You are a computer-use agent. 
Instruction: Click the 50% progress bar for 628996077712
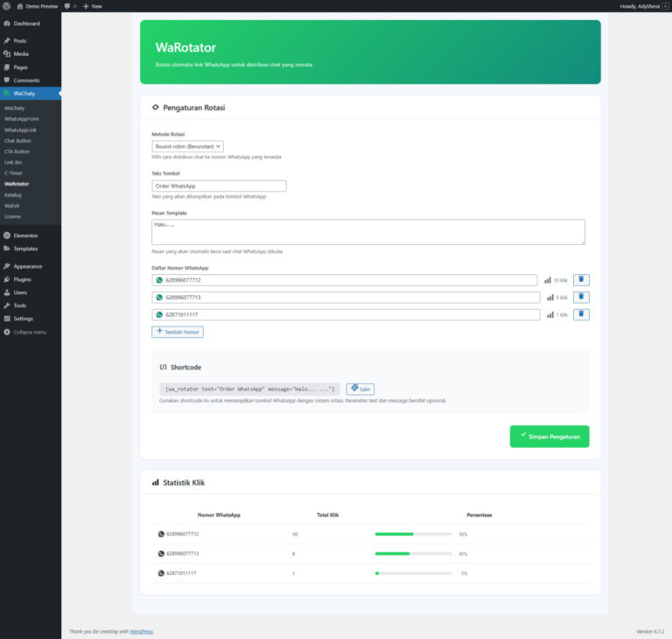pyautogui.click(x=413, y=534)
